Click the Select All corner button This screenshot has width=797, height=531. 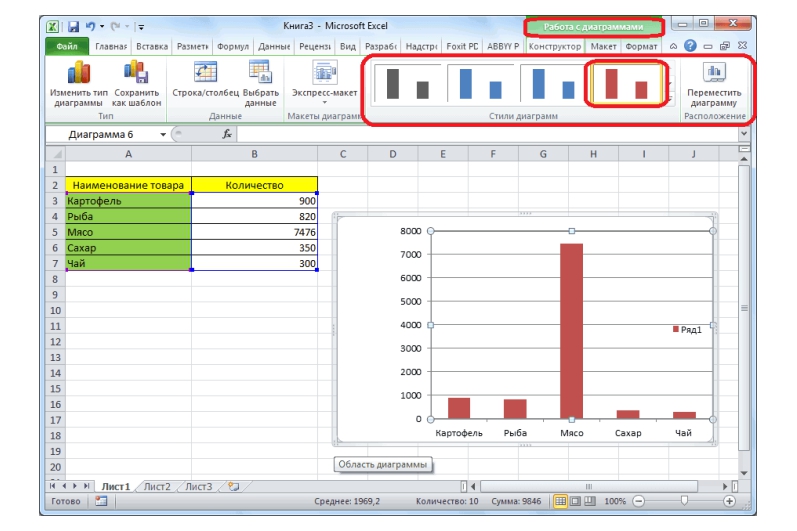[55, 153]
